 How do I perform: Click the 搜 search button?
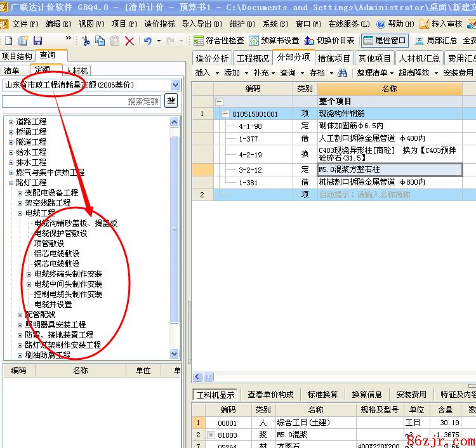171,101
